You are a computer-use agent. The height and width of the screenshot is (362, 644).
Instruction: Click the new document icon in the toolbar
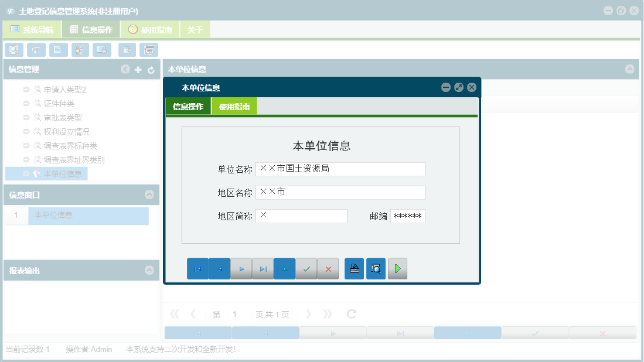click(x=58, y=50)
